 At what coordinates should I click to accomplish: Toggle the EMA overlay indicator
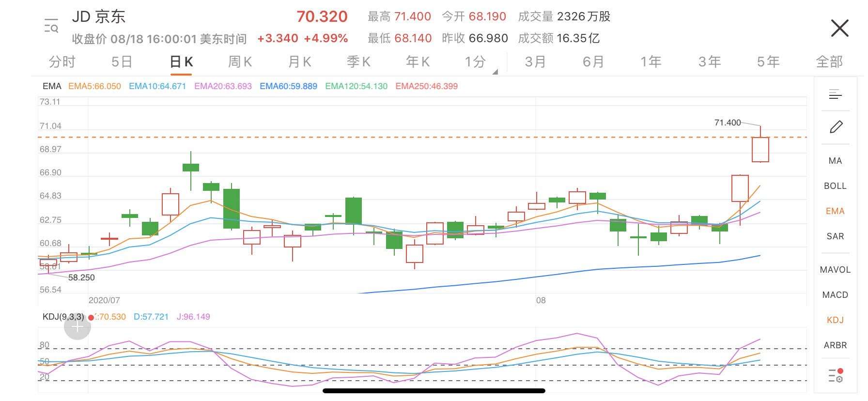pyautogui.click(x=835, y=211)
